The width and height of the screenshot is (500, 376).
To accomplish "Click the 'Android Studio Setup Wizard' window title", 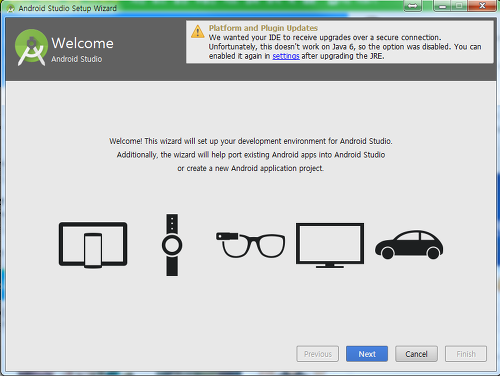I will [68, 8].
